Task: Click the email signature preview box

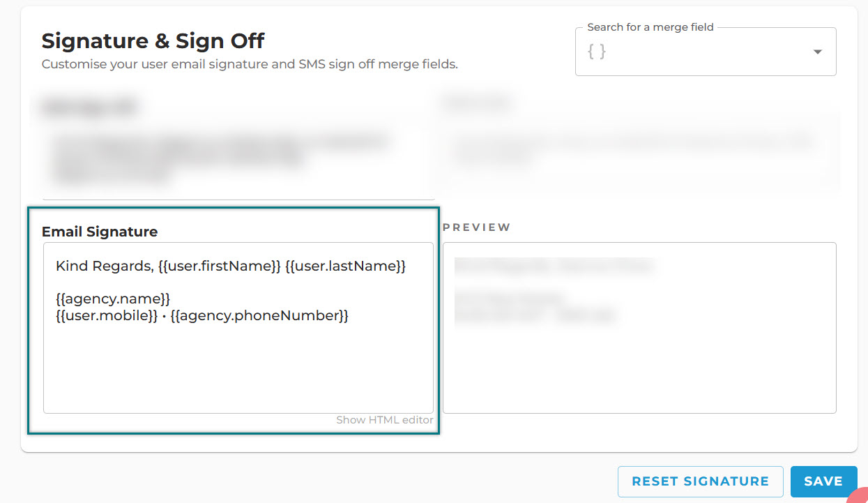Action: 639,327
